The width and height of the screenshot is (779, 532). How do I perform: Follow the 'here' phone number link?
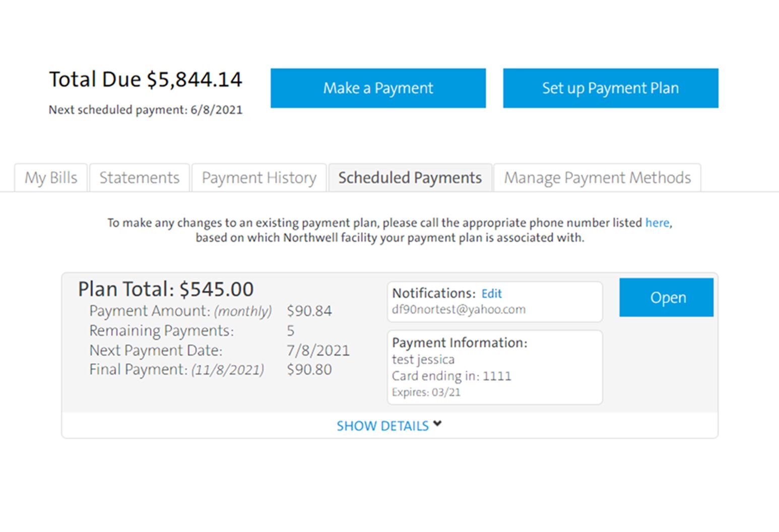657,223
